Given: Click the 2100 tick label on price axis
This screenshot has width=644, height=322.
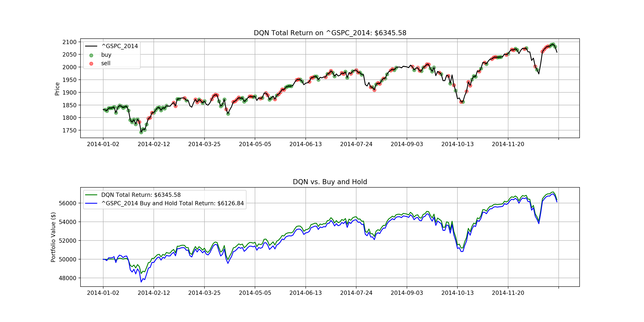Looking at the screenshot, I should click(69, 42).
